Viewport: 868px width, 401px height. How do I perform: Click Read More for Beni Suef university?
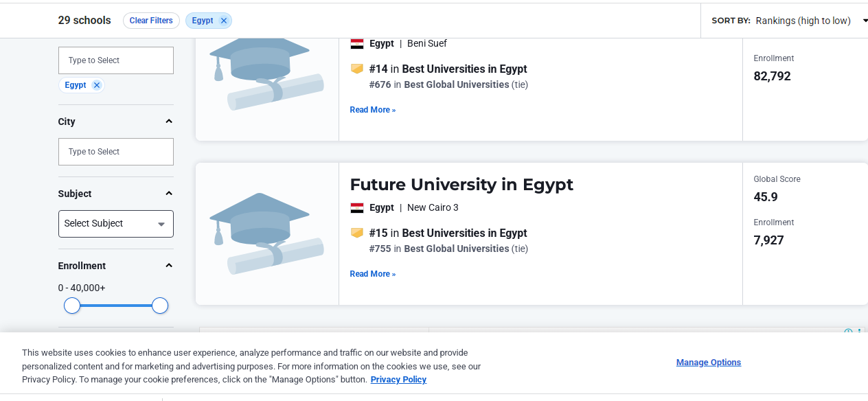pyautogui.click(x=372, y=110)
